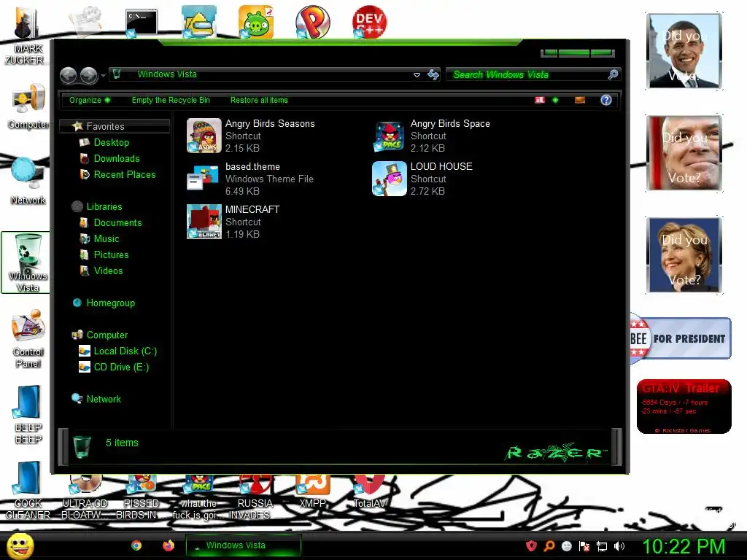Launch the DEV C++ desktop shortcut
This screenshot has width=747, height=560.
(x=369, y=22)
